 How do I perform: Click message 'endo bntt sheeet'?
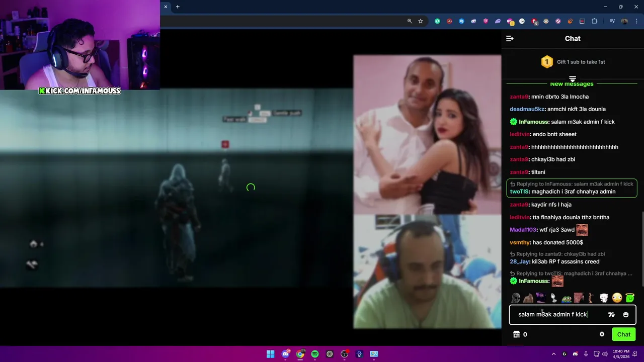click(x=554, y=134)
